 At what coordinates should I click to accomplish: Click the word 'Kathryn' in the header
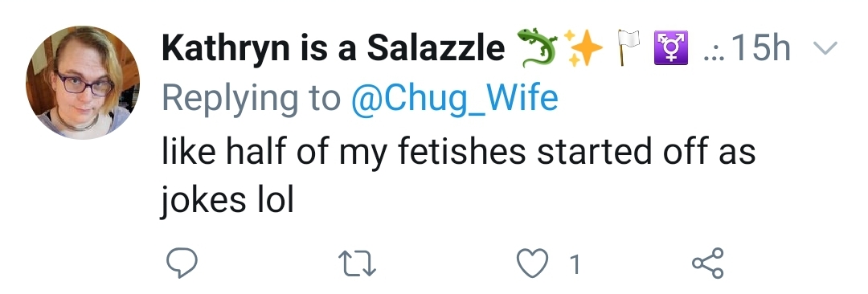coord(225,49)
